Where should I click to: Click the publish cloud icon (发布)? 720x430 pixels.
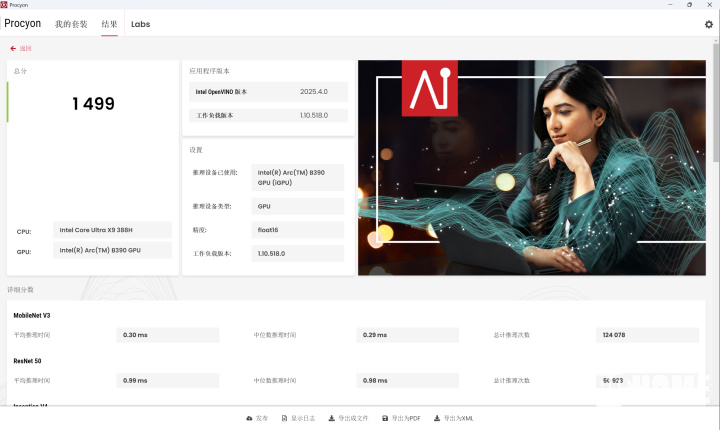point(249,418)
